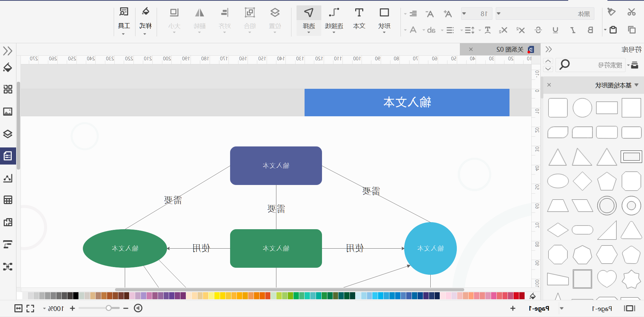Open the 黑体 font name dropdown

(499, 14)
